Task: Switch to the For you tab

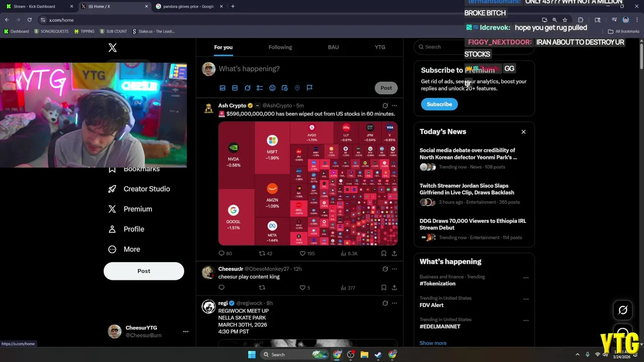Action: pyautogui.click(x=223, y=47)
